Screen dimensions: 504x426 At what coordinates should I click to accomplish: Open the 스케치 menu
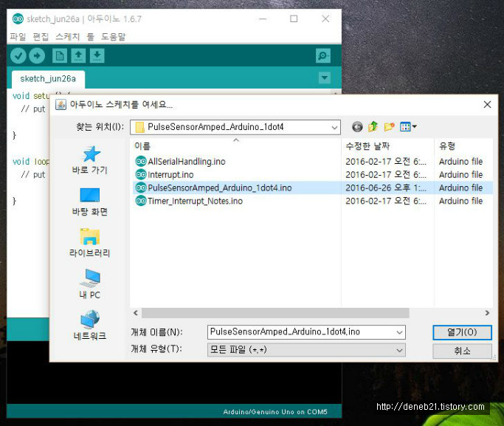pos(67,37)
